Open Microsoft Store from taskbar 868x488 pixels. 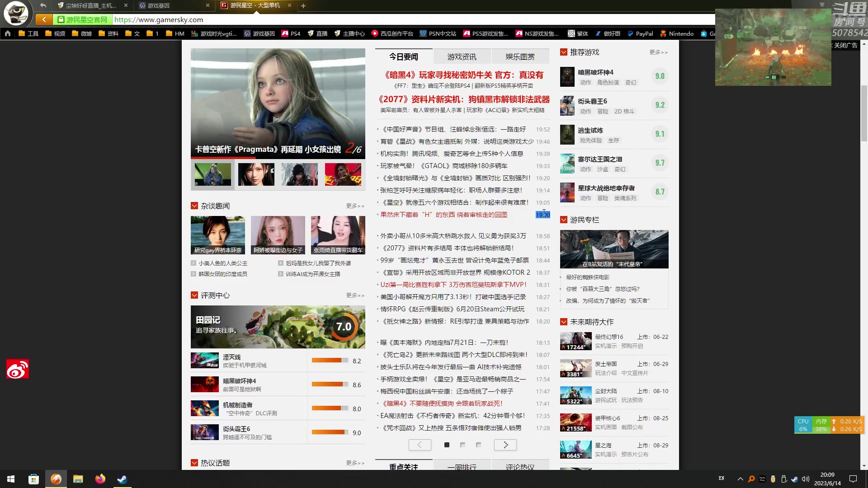coord(33,479)
